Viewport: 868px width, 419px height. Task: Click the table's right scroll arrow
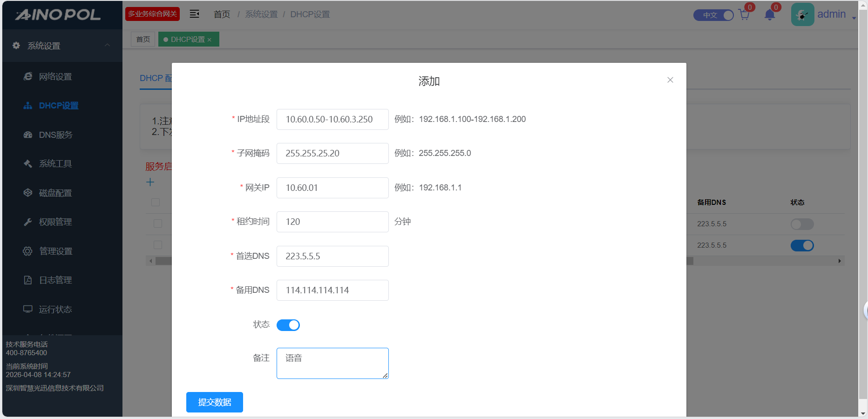click(839, 261)
